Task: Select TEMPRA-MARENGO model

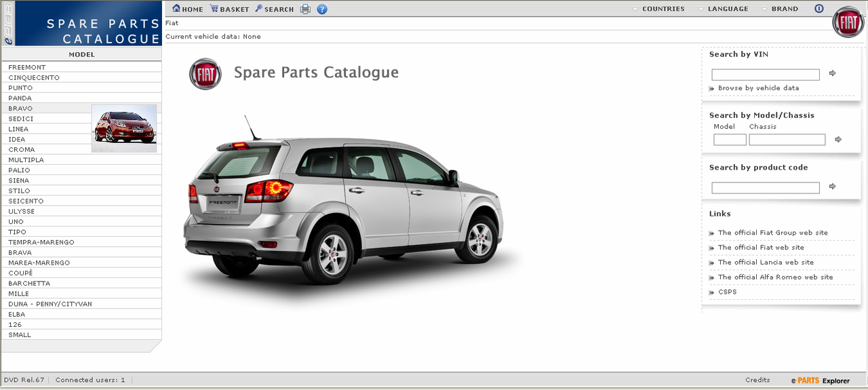Action: (81, 242)
